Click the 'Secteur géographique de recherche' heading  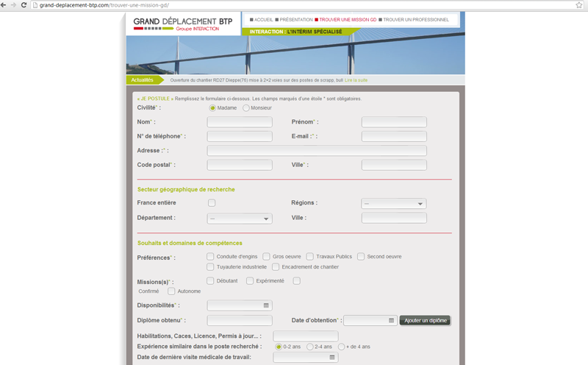coord(186,189)
